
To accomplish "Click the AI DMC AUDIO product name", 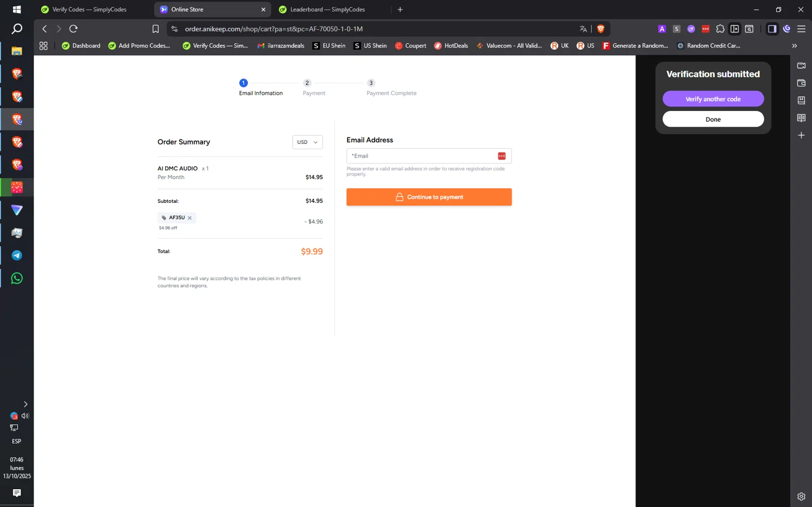I will [178, 168].
